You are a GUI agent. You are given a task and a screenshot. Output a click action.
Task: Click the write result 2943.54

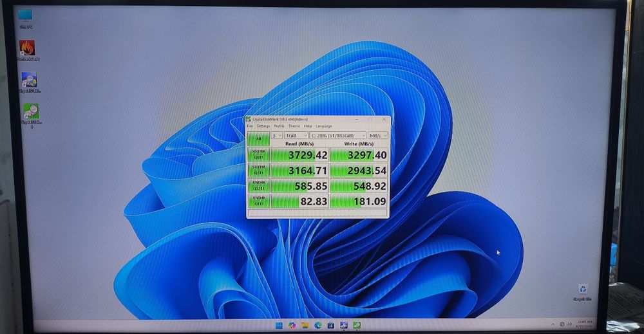[x=359, y=171]
